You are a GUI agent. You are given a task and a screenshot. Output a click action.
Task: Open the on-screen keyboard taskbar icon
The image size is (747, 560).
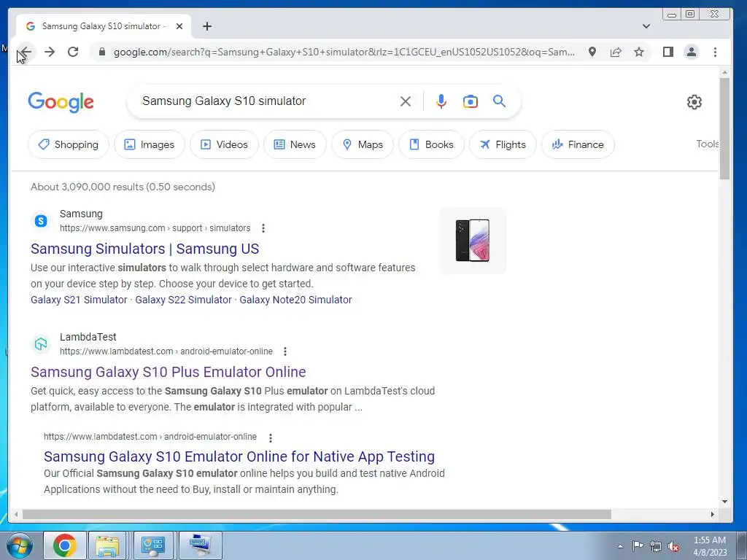(x=200, y=545)
